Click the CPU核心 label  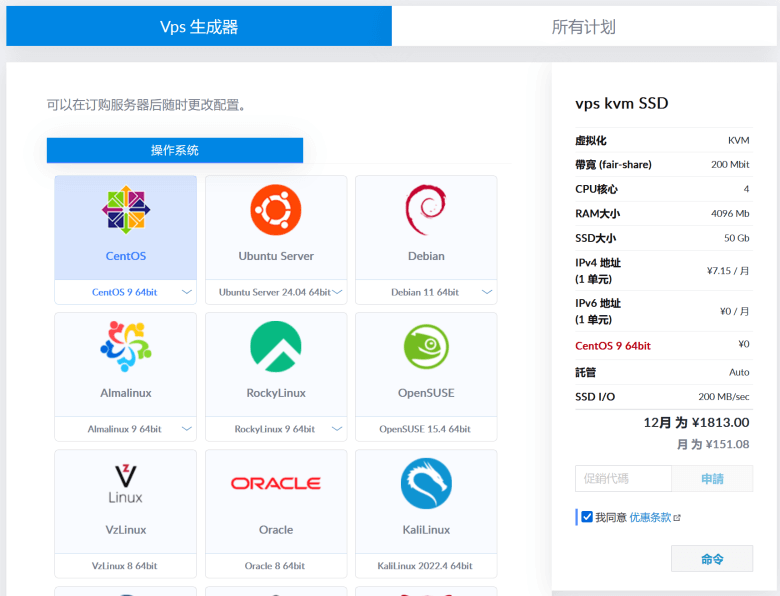click(x=596, y=189)
